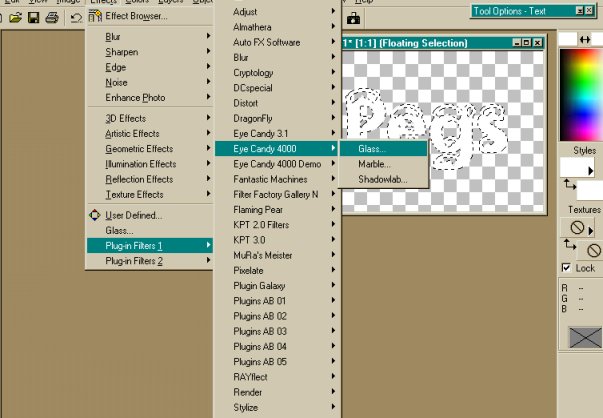
Task: Open Plug-in Filters 1 submenu
Action: pos(150,246)
